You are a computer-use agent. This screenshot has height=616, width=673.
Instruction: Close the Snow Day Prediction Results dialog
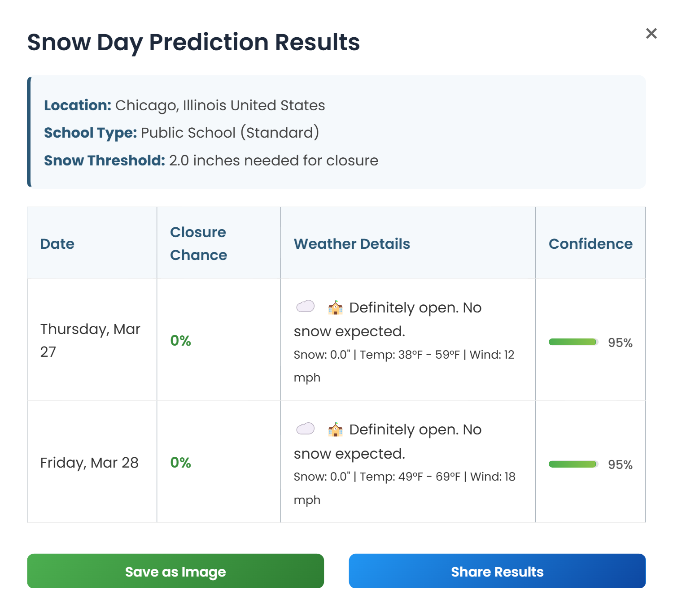pos(651,34)
